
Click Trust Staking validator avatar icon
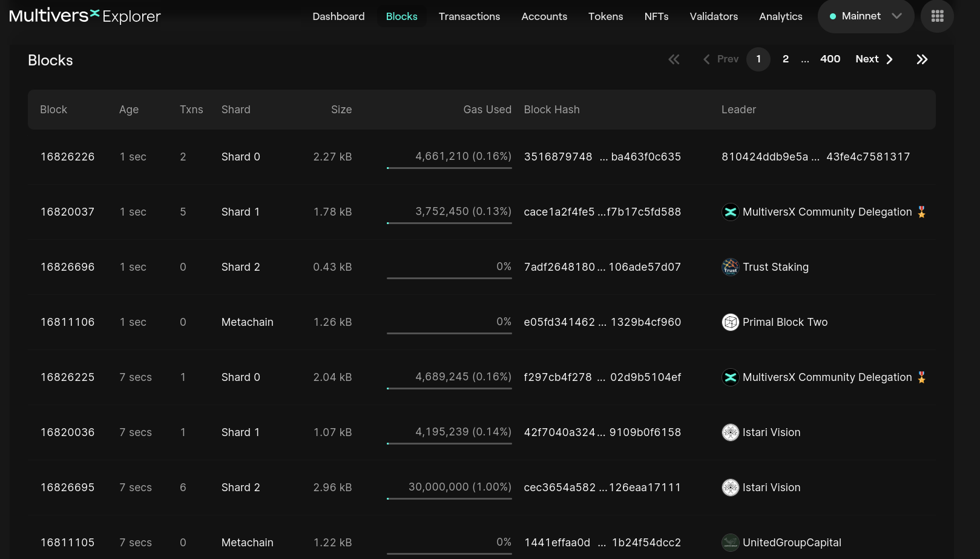tap(731, 267)
